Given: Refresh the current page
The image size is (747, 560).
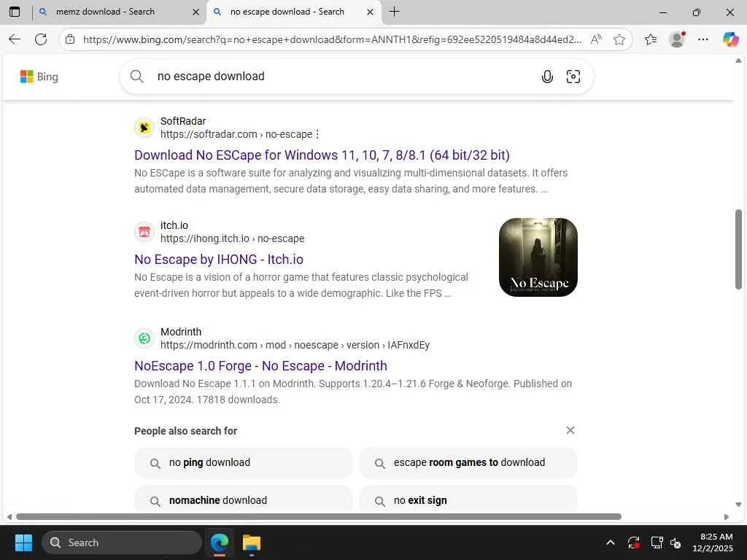Looking at the screenshot, I should (x=41, y=39).
